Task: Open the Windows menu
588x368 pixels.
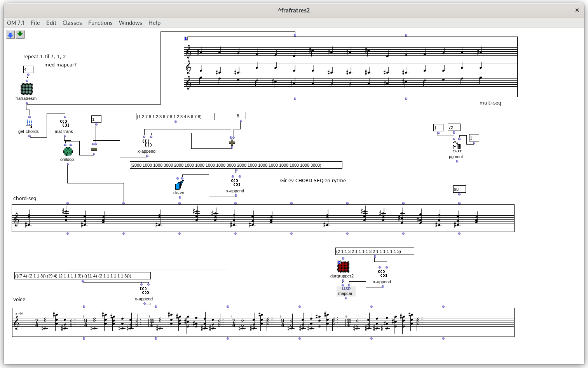Action: (130, 23)
